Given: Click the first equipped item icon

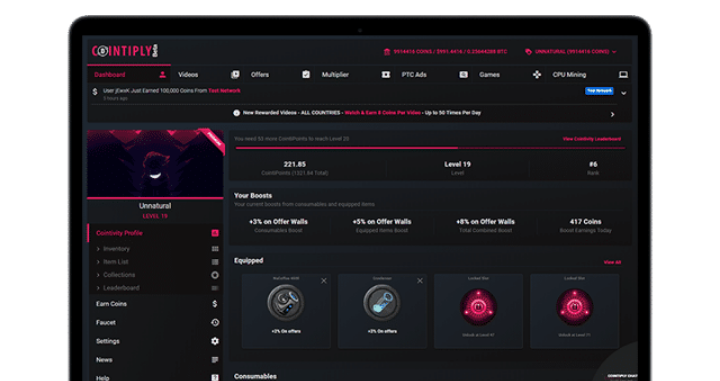Looking at the screenshot, I should coord(286,303).
